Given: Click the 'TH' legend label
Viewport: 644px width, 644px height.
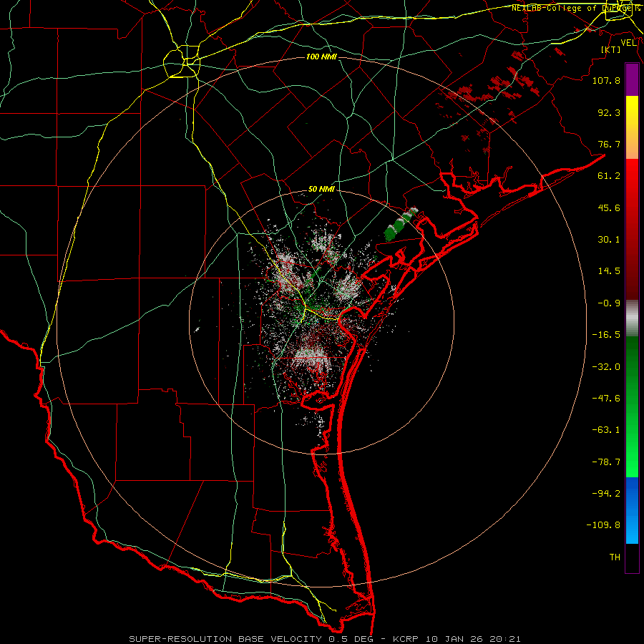Looking at the screenshot, I should click(615, 557).
